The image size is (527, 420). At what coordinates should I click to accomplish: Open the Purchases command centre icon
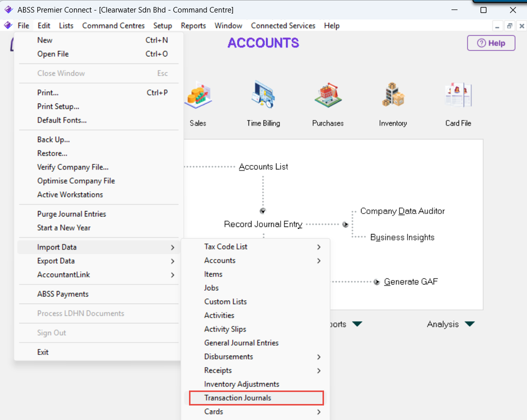328,96
